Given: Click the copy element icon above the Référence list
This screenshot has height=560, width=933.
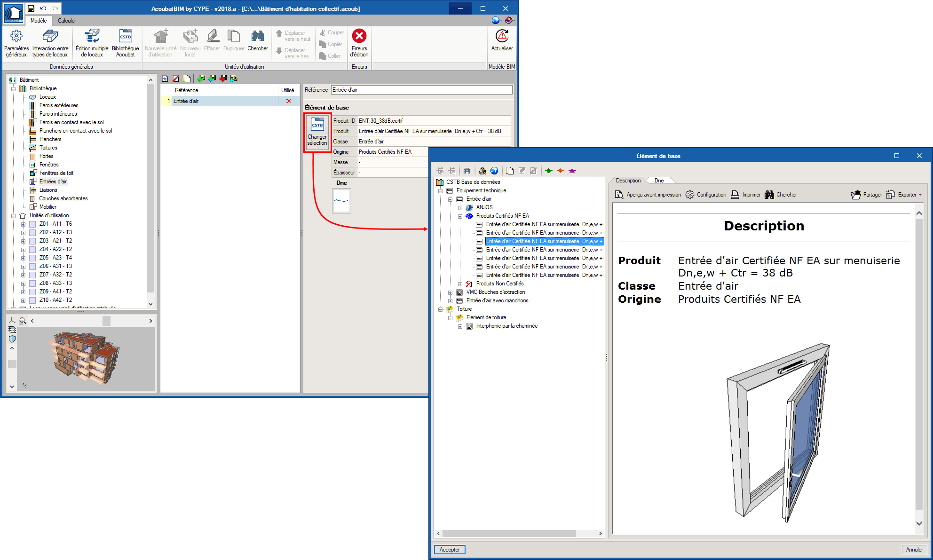Looking at the screenshot, I should (x=187, y=79).
